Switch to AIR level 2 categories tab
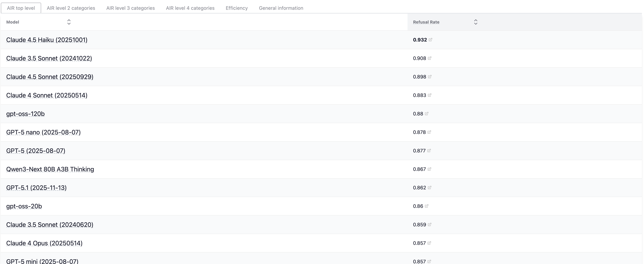 tap(71, 8)
